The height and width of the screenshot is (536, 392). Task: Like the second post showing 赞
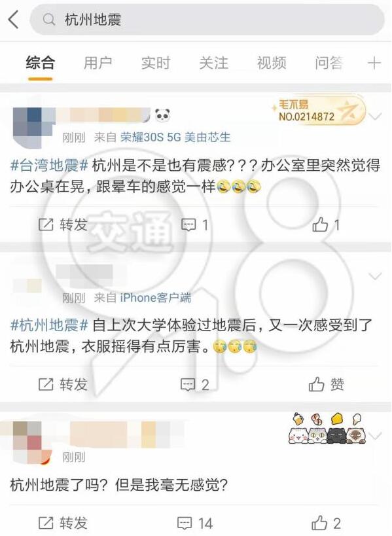click(326, 384)
